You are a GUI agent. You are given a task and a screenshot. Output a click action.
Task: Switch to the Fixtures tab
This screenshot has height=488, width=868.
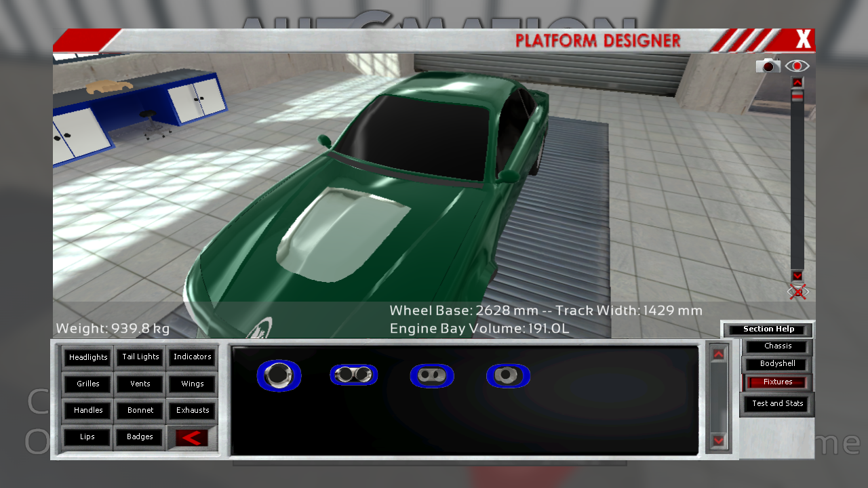778,382
